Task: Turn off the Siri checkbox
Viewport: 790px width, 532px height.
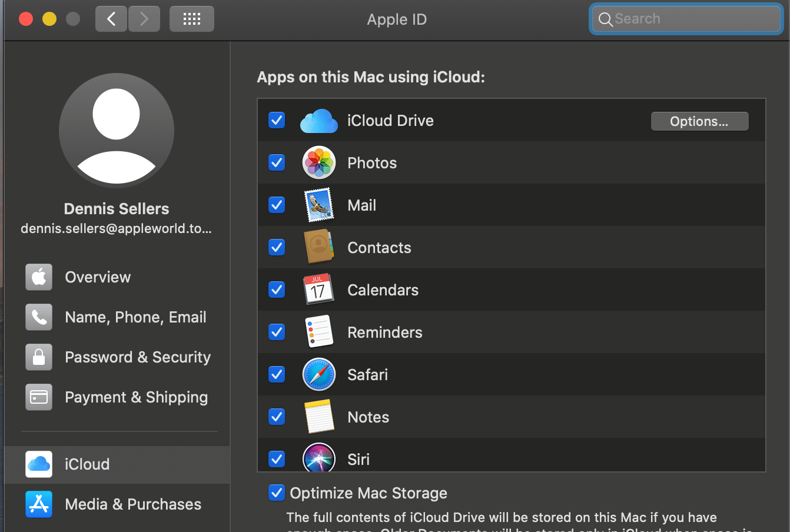Action: [277, 458]
